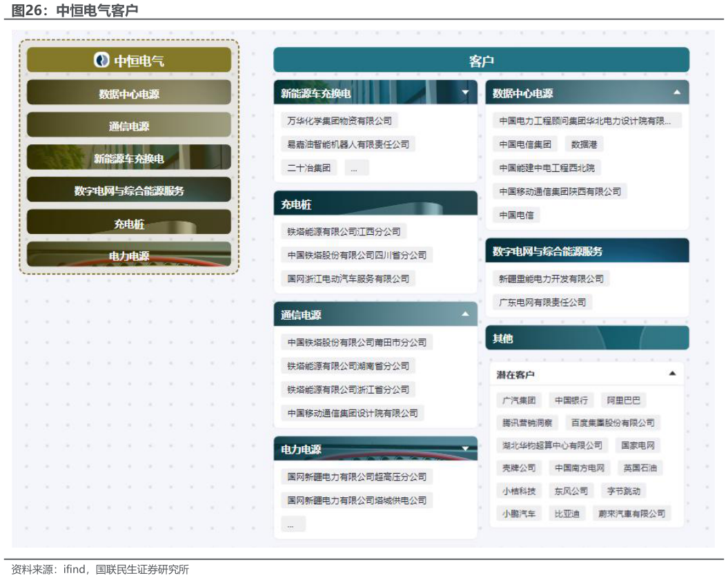Click the 国网新疆电力有限公司塔城供电公司 tag
The height and width of the screenshot is (578, 728).
(357, 501)
